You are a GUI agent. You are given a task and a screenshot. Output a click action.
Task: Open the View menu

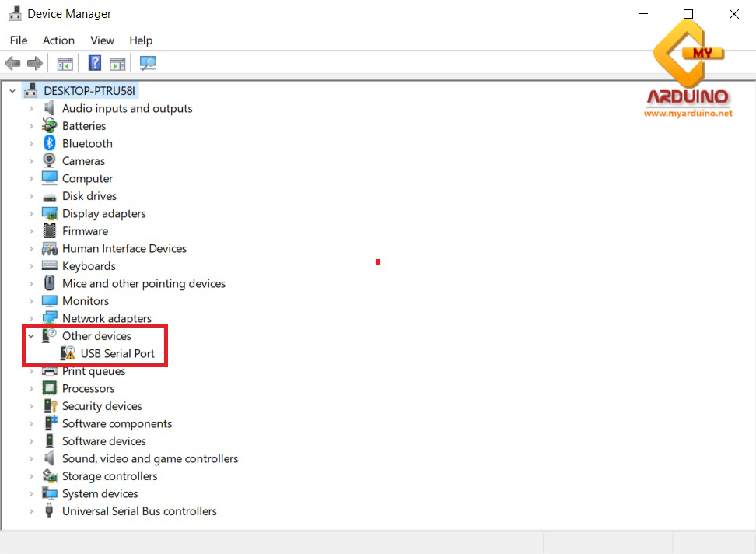(x=102, y=40)
